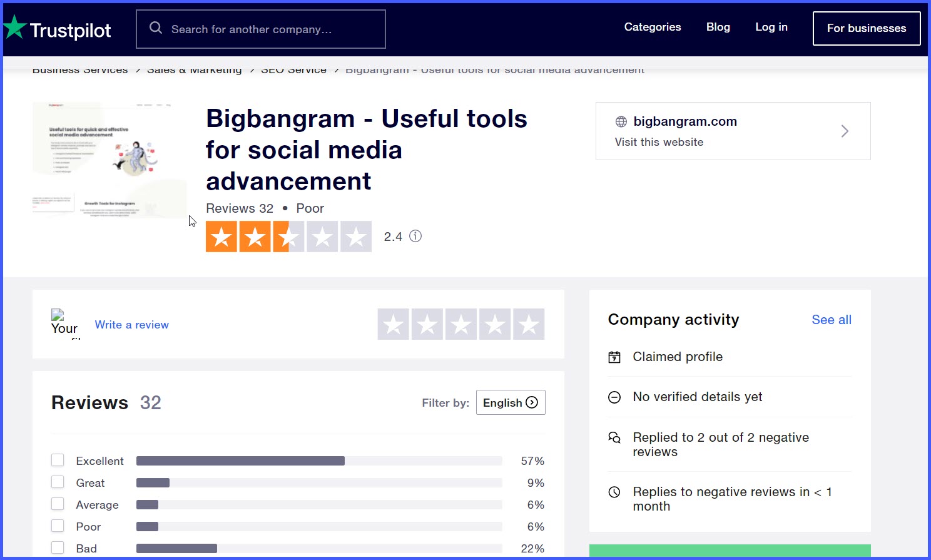
Task: Click See all company activity
Action: tap(832, 320)
